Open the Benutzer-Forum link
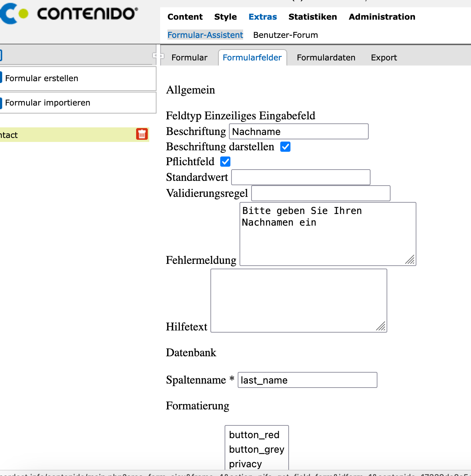 (285, 35)
